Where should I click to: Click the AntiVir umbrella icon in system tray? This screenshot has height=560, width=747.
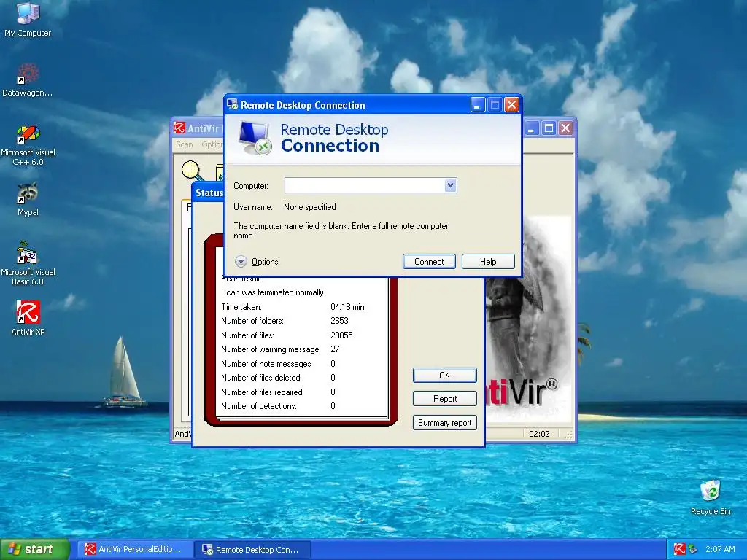coord(679,549)
